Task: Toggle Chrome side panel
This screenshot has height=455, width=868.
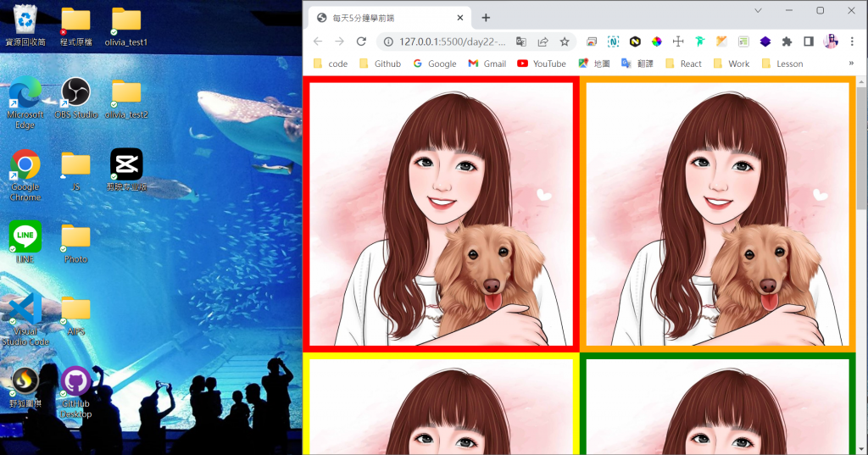Action: tap(809, 42)
